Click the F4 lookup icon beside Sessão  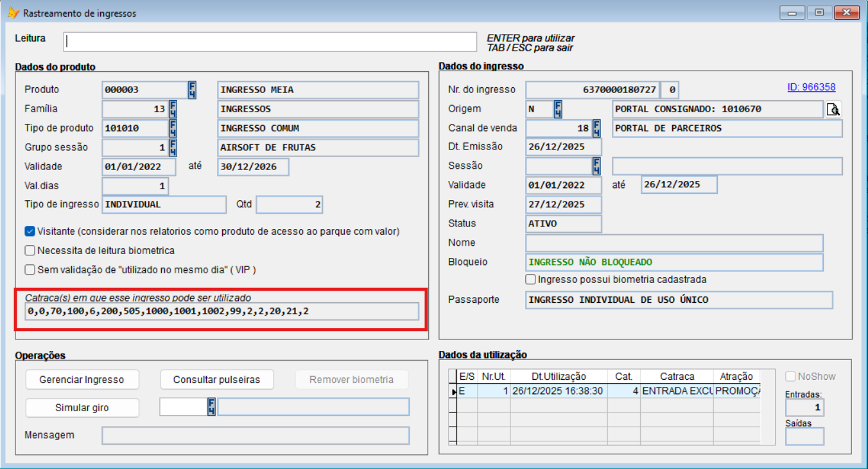(596, 166)
